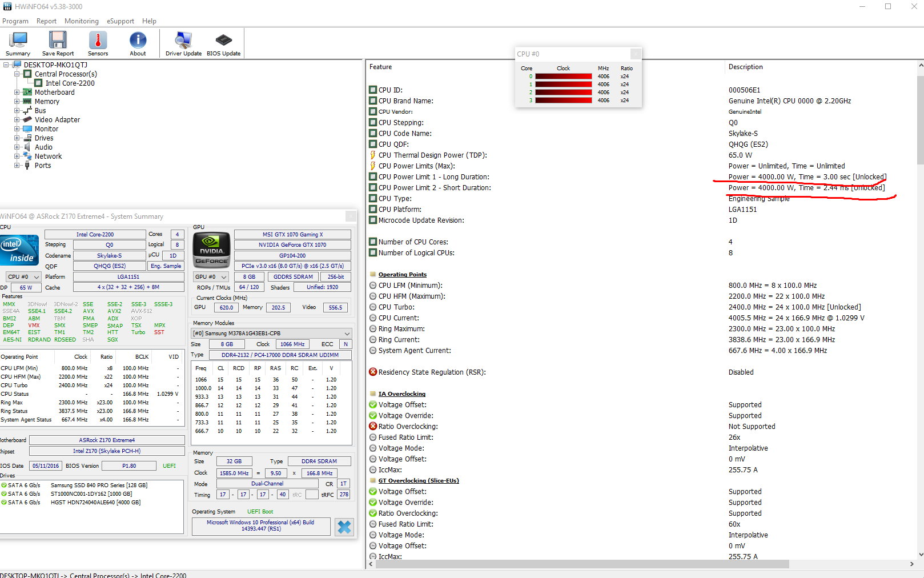Open the Help menu
The height and width of the screenshot is (578, 924).
150,21
